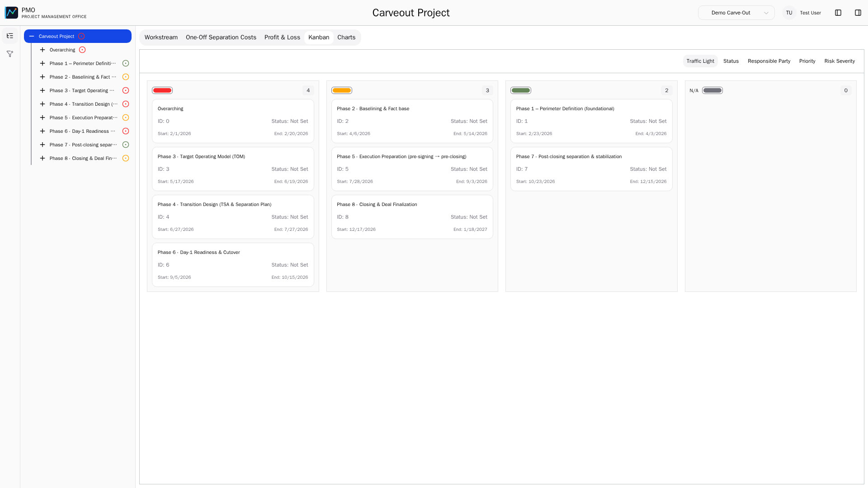
Task: Enable Responsible Party grouping
Action: pos(769,61)
